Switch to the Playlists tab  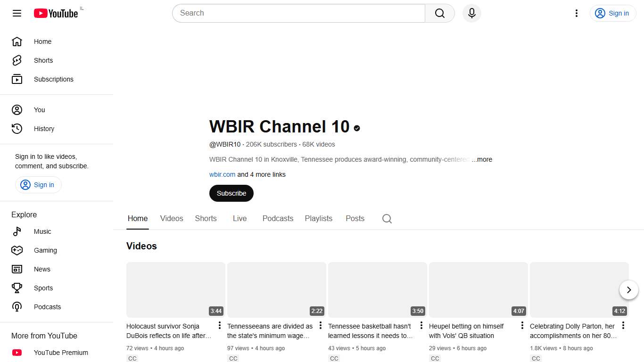click(x=318, y=218)
